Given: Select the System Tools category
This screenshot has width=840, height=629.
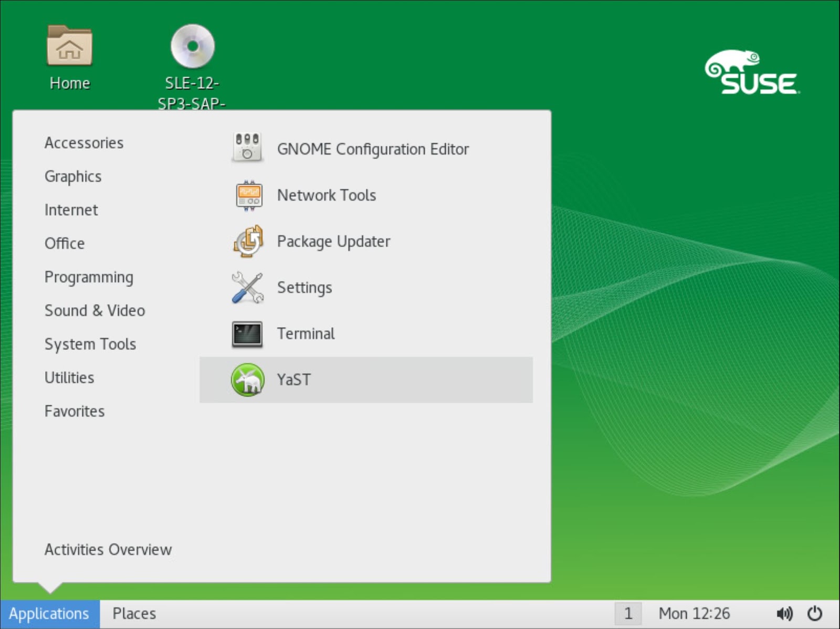Looking at the screenshot, I should (90, 344).
